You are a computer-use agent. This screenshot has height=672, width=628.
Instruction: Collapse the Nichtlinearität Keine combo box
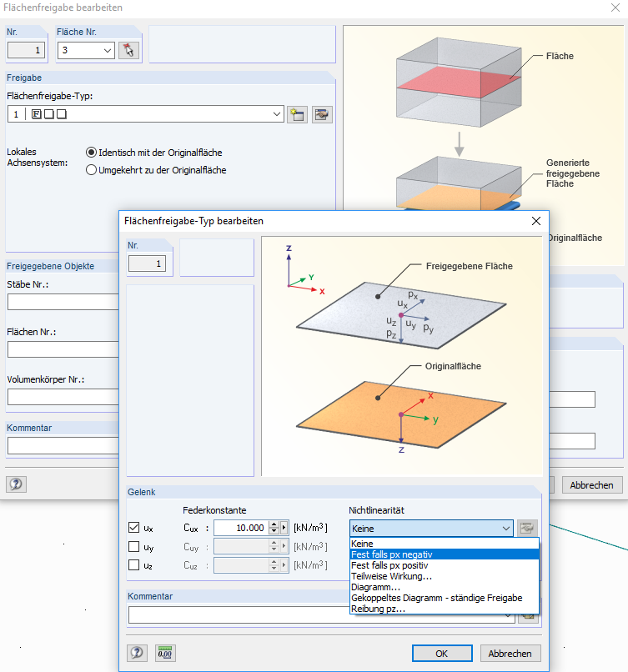click(x=506, y=529)
